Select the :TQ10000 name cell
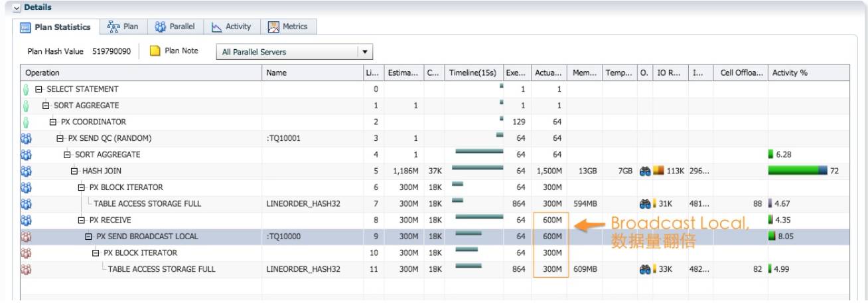The width and height of the screenshot is (868, 307). 283,237
